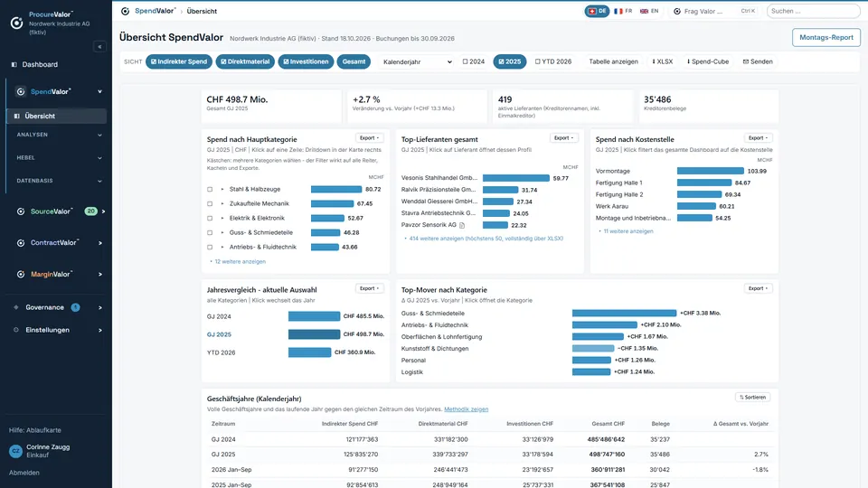Click the Montags-Report button
This screenshot has width=868, height=488.
tap(826, 38)
